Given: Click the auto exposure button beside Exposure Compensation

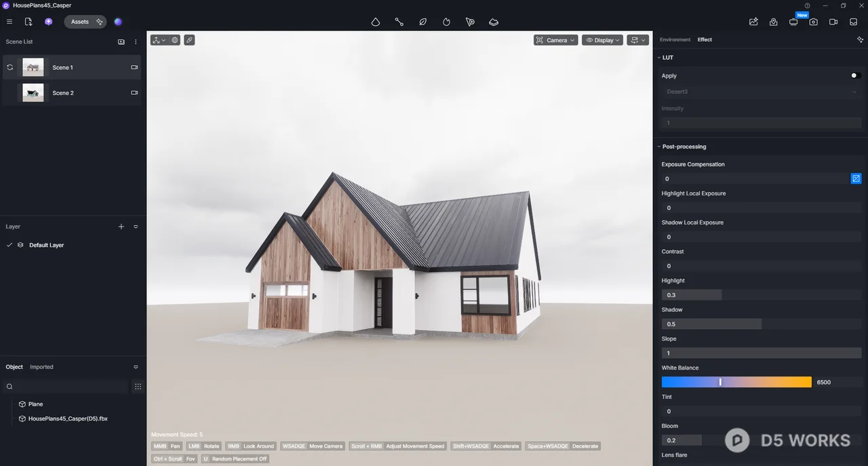Looking at the screenshot, I should pos(856,178).
